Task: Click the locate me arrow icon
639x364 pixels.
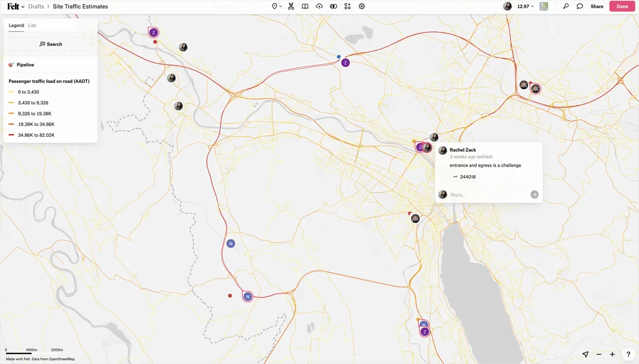Action: tap(585, 354)
